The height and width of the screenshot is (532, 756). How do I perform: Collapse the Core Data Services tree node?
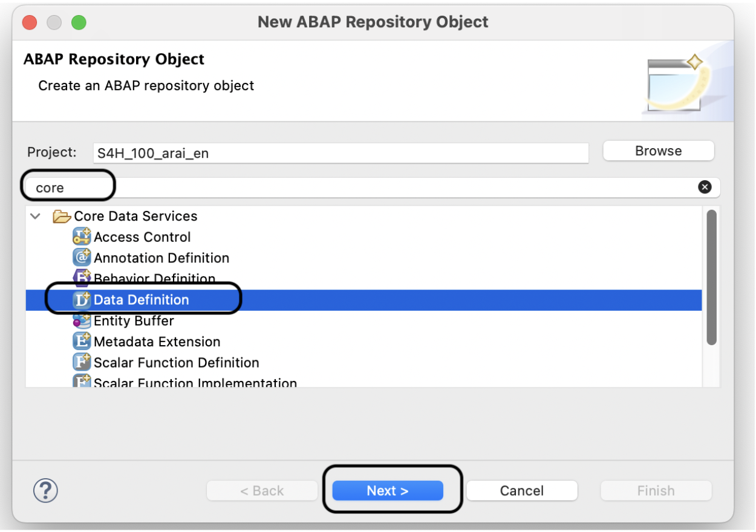click(x=36, y=216)
